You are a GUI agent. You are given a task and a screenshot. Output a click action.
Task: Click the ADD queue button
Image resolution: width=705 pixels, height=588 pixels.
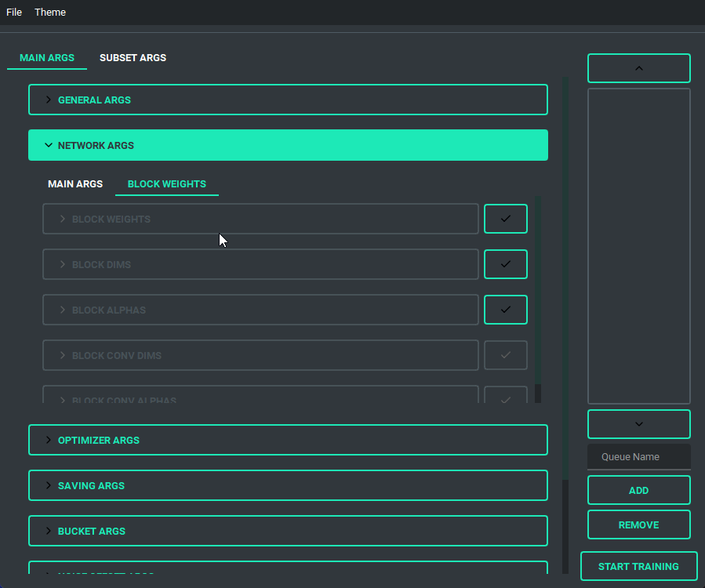click(x=639, y=491)
